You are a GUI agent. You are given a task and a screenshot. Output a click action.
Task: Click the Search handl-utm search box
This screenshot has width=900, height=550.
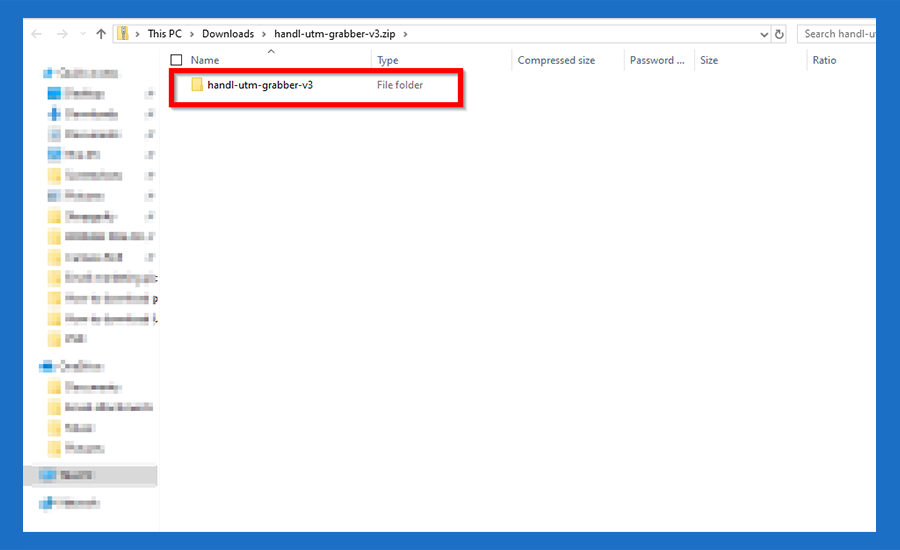[838, 34]
